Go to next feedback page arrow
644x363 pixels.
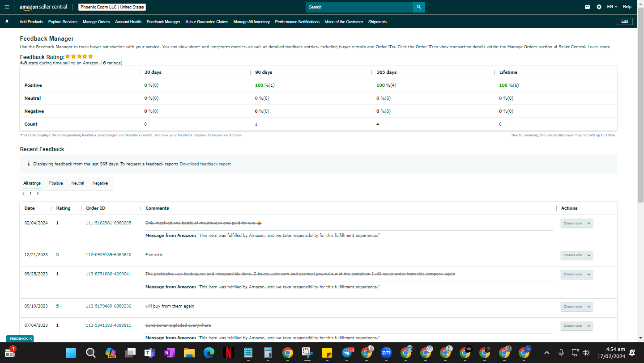click(x=38, y=194)
